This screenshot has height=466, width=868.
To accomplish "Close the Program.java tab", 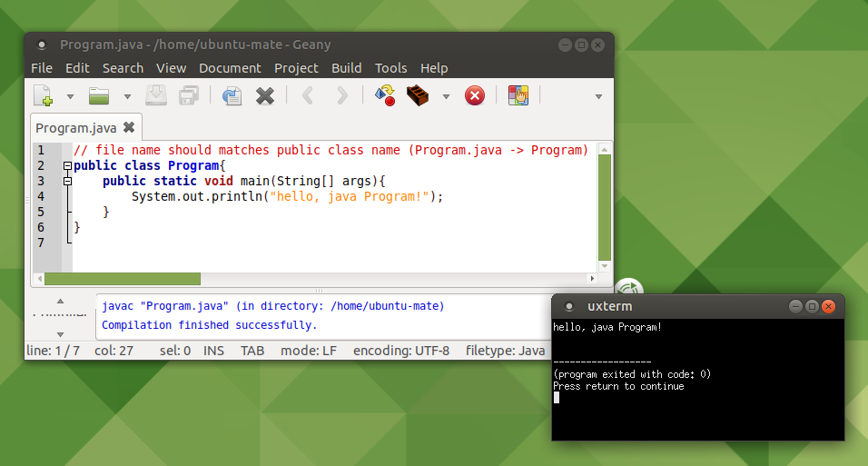I will click(x=129, y=127).
